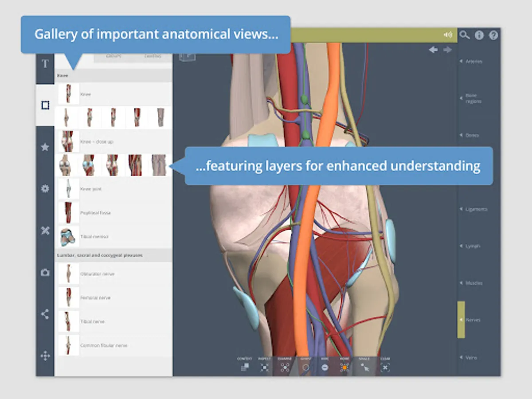Click the back arrow navigation button

point(433,50)
